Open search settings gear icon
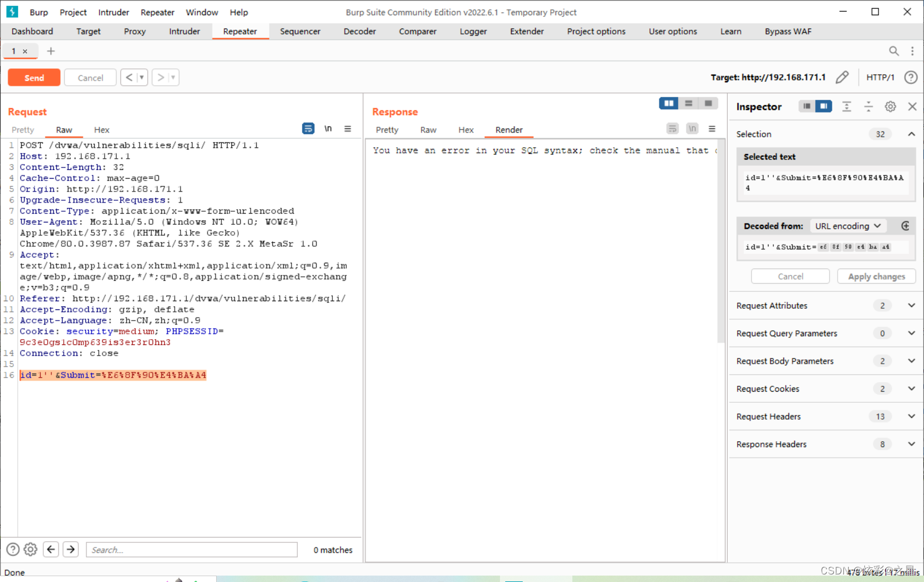This screenshot has height=582, width=924. click(31, 549)
